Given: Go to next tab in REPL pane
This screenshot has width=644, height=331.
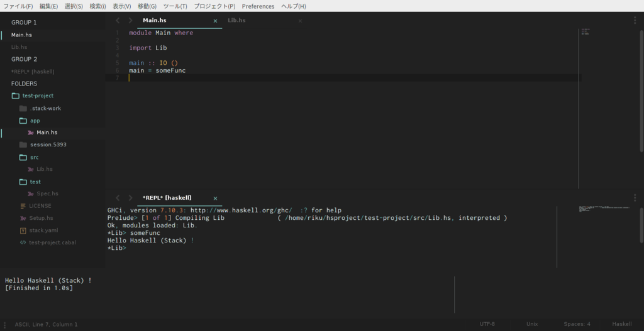Looking at the screenshot, I should pyautogui.click(x=130, y=198).
